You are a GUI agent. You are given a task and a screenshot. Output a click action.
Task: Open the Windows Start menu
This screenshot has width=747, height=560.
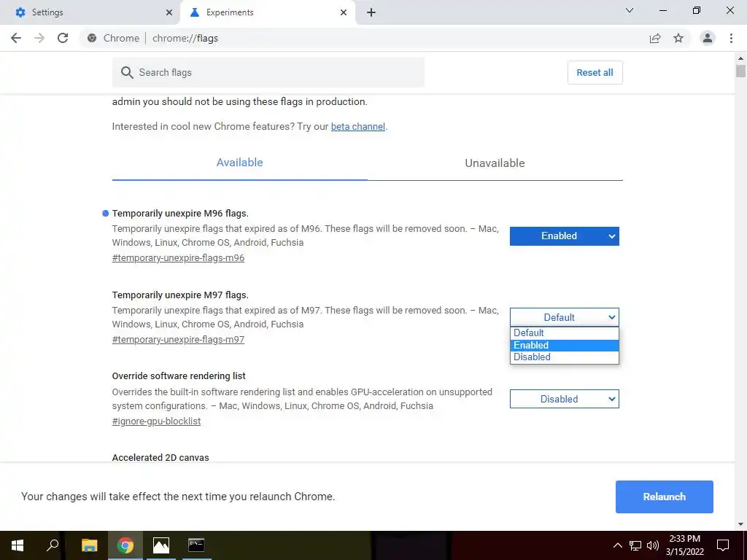tap(18, 545)
